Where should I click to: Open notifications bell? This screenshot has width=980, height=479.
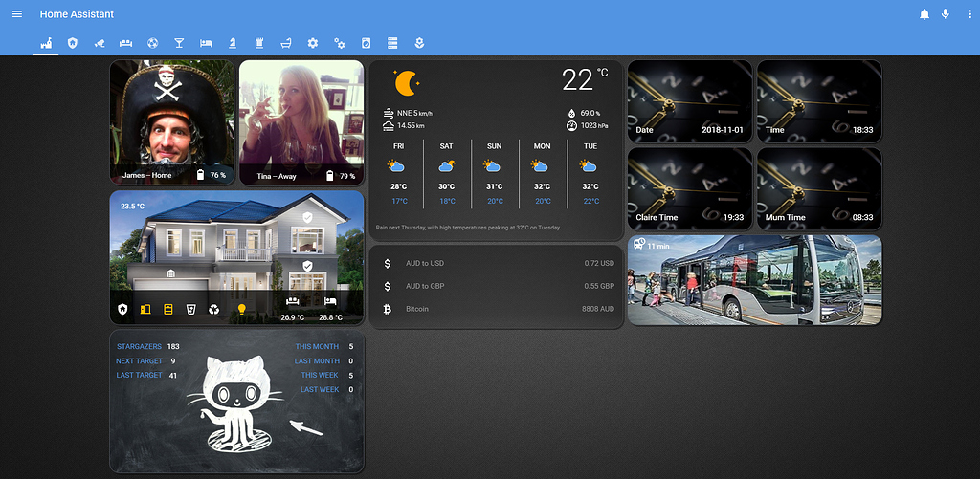point(924,14)
